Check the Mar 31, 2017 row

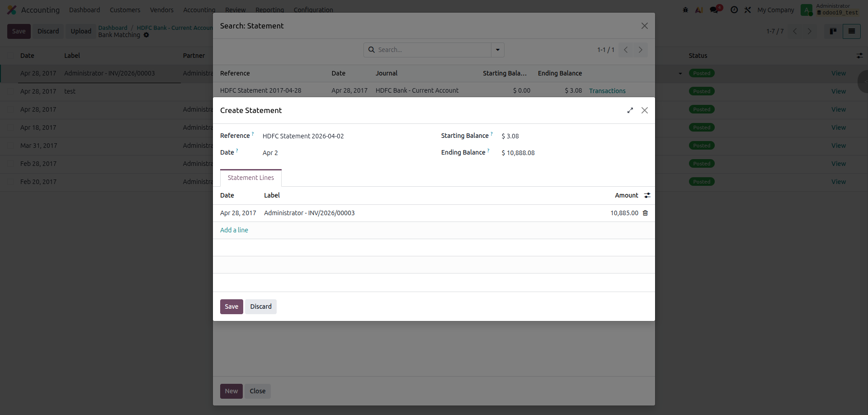pos(10,146)
